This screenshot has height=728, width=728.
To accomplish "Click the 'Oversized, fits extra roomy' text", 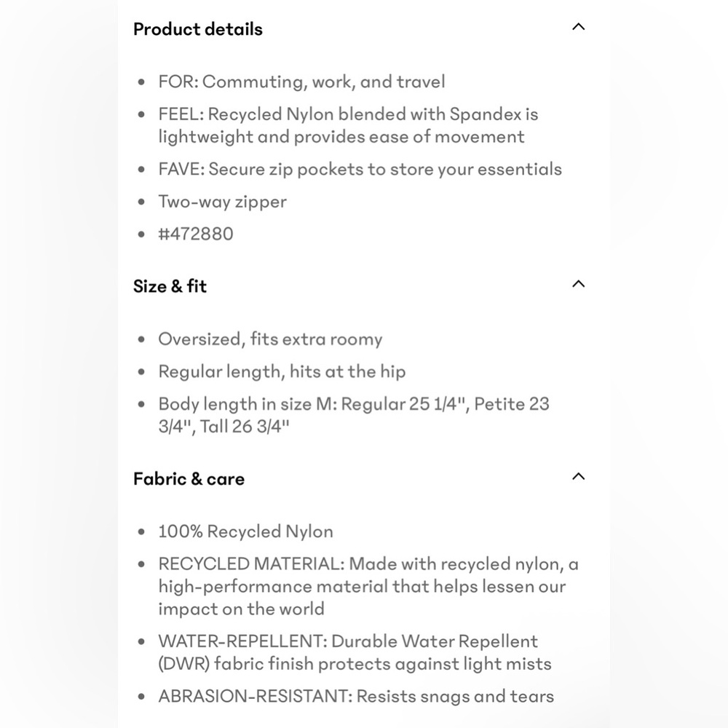I will coord(270,339).
